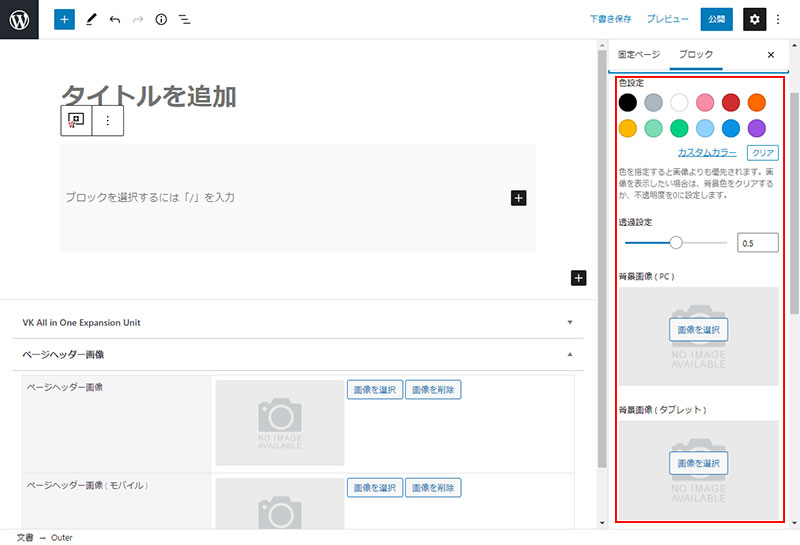Switch to the 固定ページ tab
800x545 pixels.
(639, 55)
